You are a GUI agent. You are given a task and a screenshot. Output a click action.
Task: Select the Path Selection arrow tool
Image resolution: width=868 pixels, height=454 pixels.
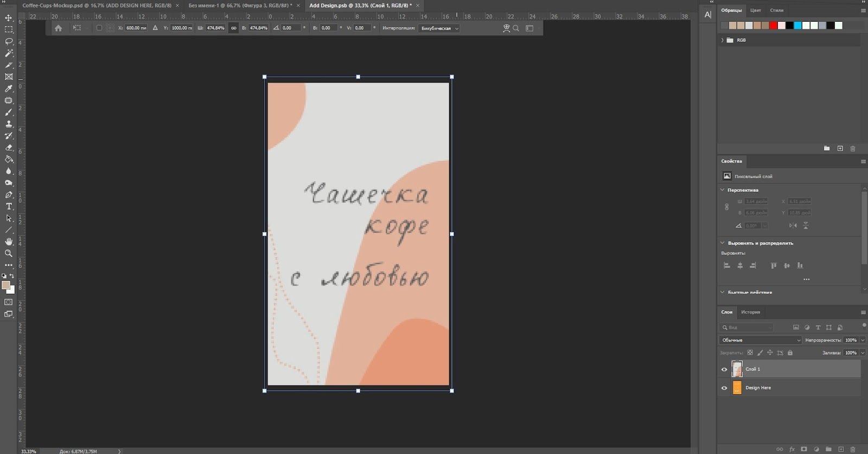(9, 218)
